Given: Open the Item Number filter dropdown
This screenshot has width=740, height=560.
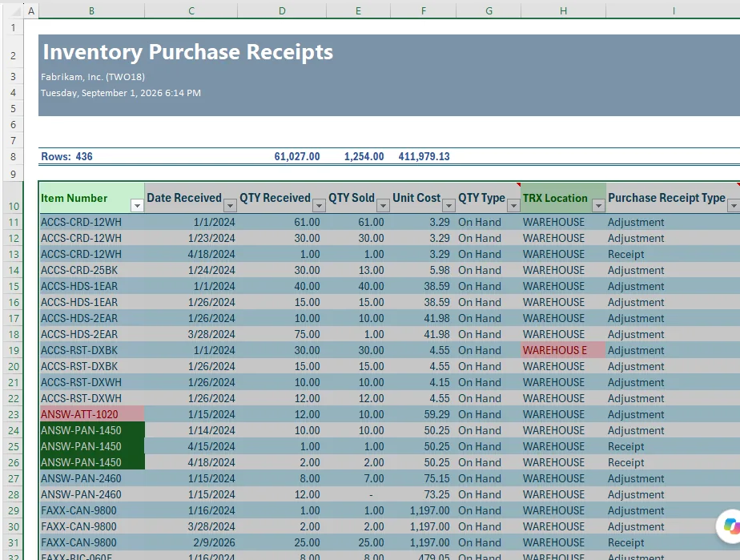Looking at the screenshot, I should (137, 206).
